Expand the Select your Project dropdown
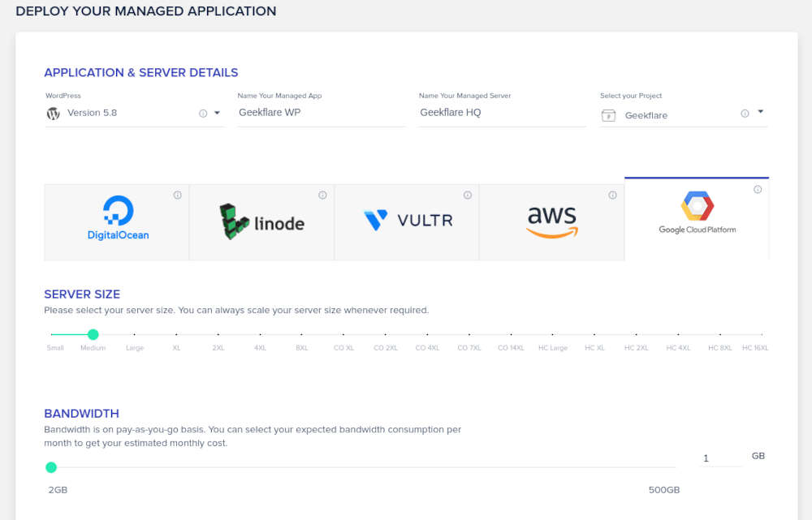Image resolution: width=812 pixels, height=520 pixels. point(761,112)
